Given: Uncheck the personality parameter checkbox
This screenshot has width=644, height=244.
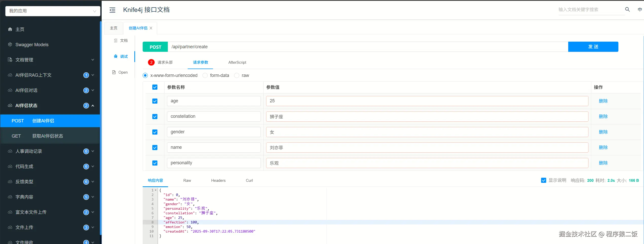Looking at the screenshot, I should point(155,163).
